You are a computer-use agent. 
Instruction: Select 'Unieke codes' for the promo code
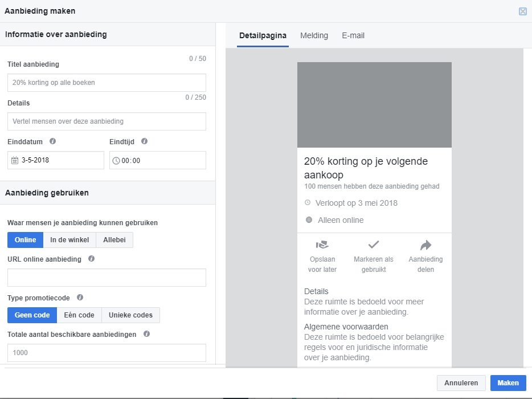(x=130, y=315)
